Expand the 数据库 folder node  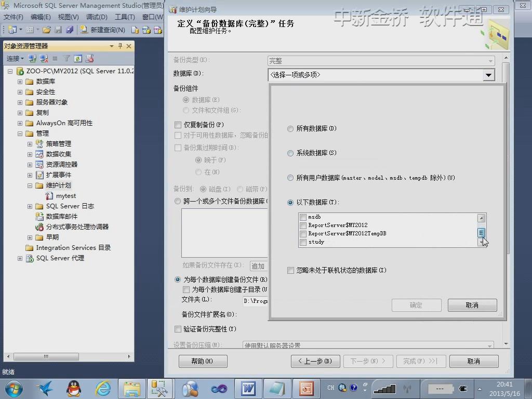[x=20, y=82]
